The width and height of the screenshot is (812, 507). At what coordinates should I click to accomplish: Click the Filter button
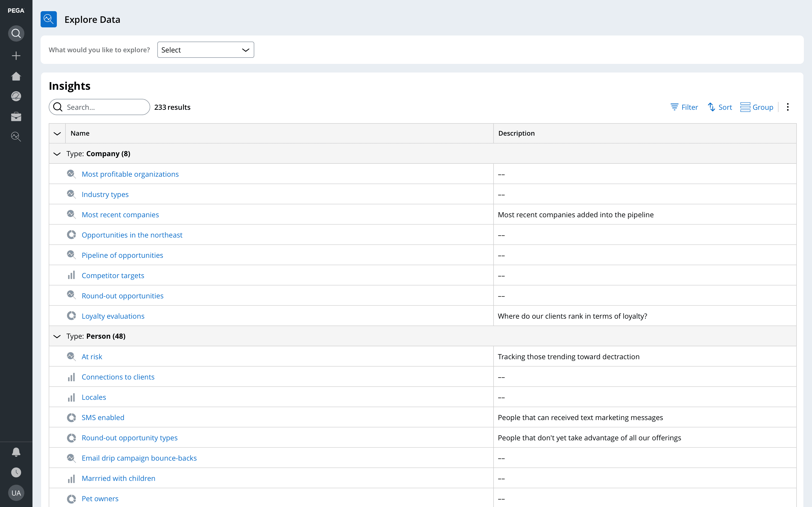[684, 107]
